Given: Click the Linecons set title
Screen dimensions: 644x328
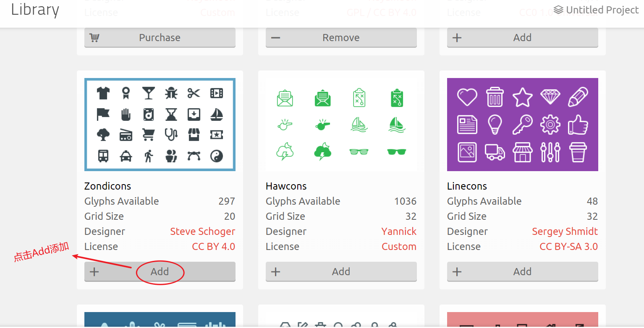Looking at the screenshot, I should (x=467, y=186).
